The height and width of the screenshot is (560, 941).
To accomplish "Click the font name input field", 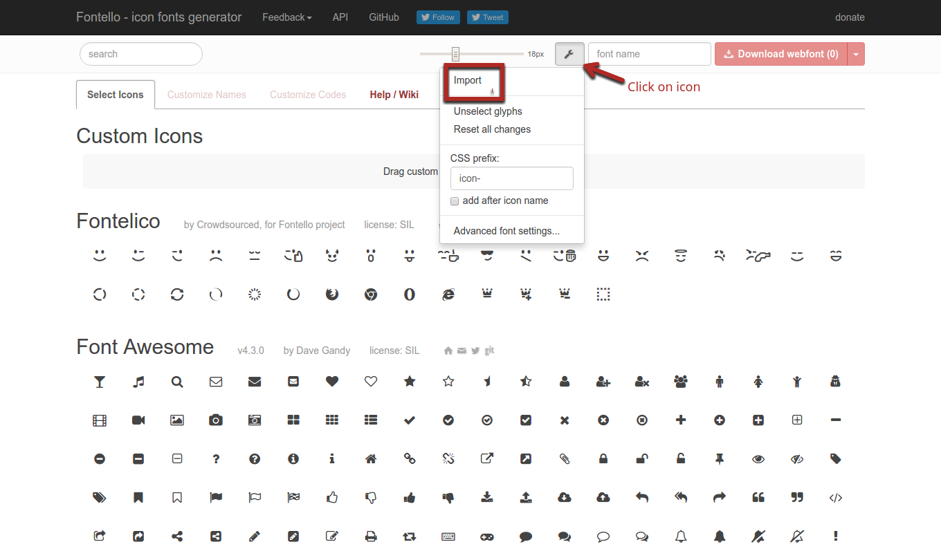I will [x=649, y=54].
